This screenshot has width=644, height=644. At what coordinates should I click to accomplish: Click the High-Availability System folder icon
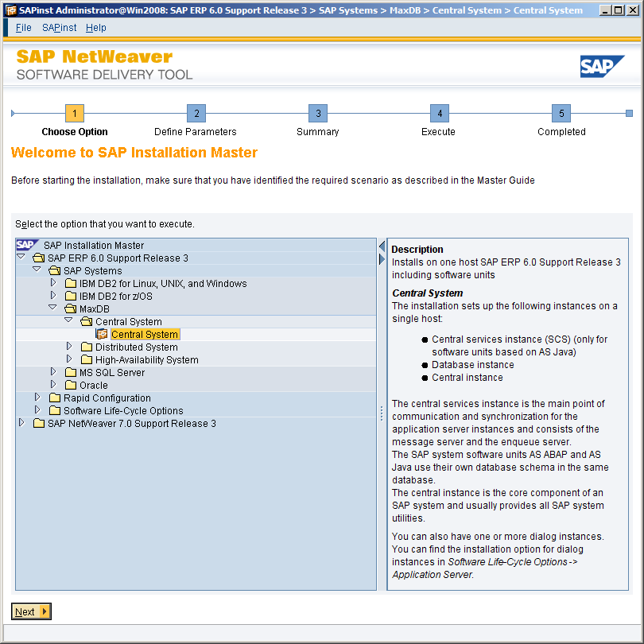[x=86, y=360]
